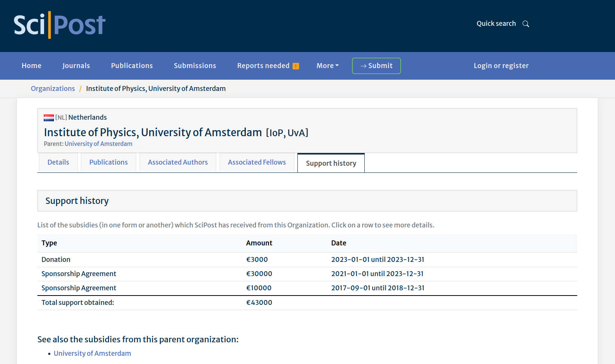Switch to the Details tab
The image size is (615, 364).
[58, 162]
